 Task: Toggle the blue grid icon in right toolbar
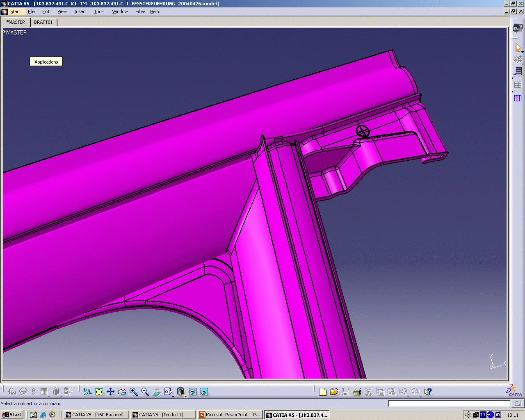[x=518, y=98]
